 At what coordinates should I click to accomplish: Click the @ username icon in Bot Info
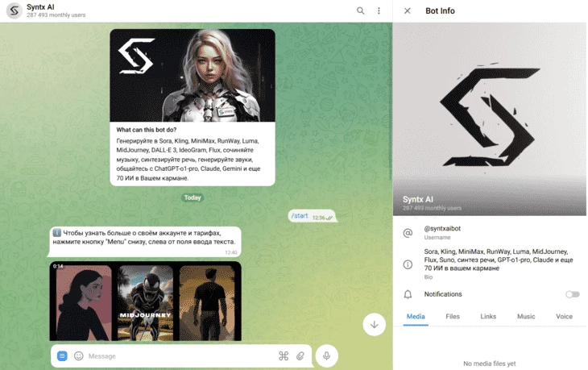point(408,233)
